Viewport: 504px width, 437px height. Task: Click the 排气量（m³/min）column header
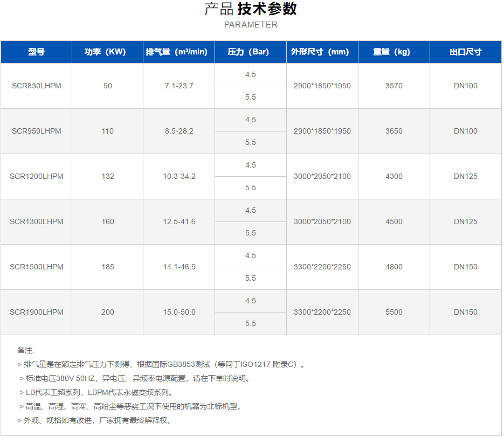click(x=178, y=52)
